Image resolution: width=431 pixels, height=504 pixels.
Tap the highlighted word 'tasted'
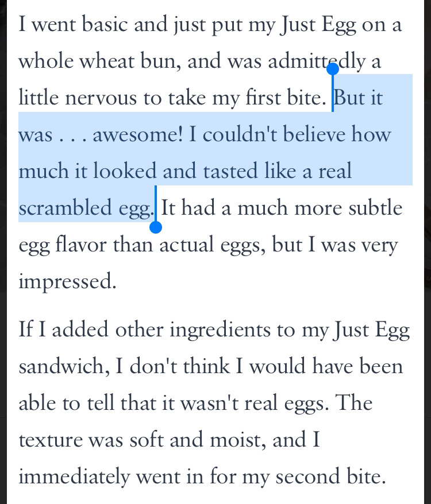click(x=230, y=171)
